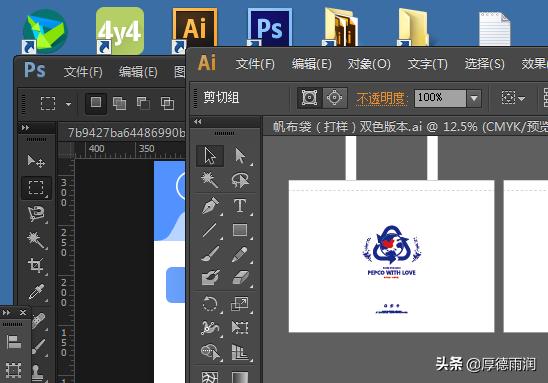Open Illustrator 对象(O) menu
Image resolution: width=548 pixels, height=383 pixels.
click(369, 64)
